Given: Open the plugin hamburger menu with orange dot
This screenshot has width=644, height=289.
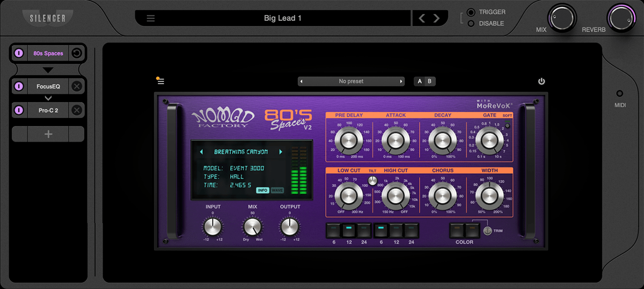Looking at the screenshot, I should pos(160,81).
